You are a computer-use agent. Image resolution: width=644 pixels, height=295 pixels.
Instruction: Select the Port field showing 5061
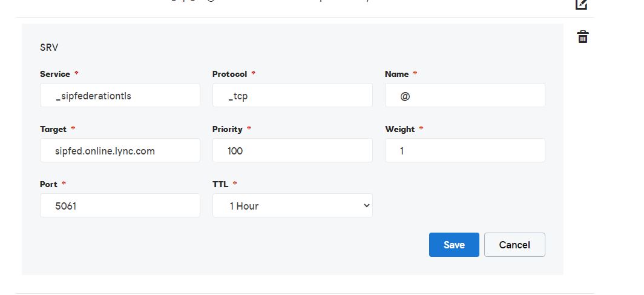(120, 206)
